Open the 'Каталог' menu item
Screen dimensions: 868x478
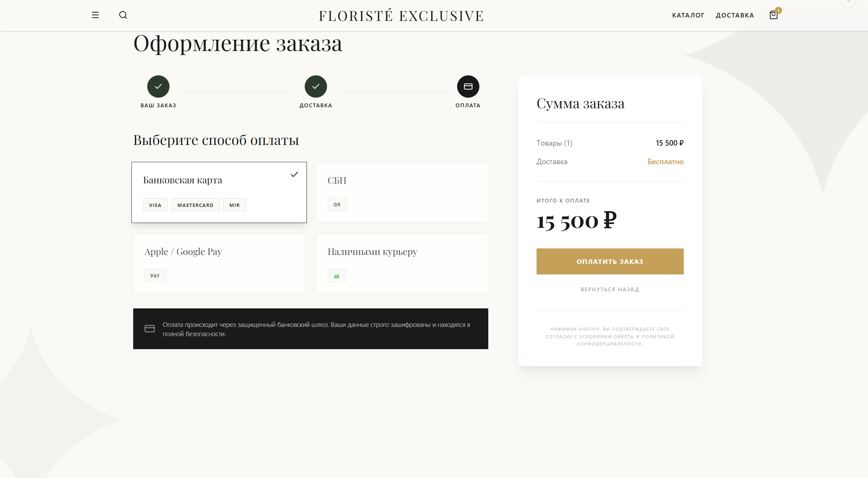tap(688, 15)
